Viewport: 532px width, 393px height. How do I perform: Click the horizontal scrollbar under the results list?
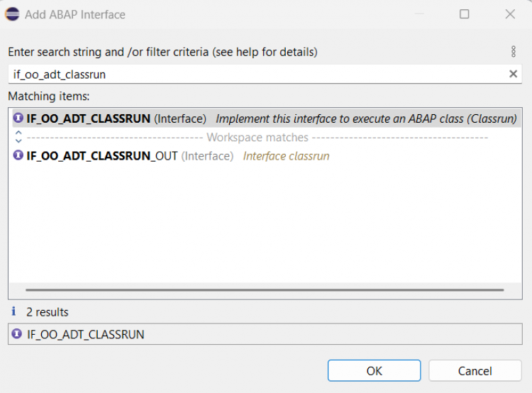pos(264,289)
